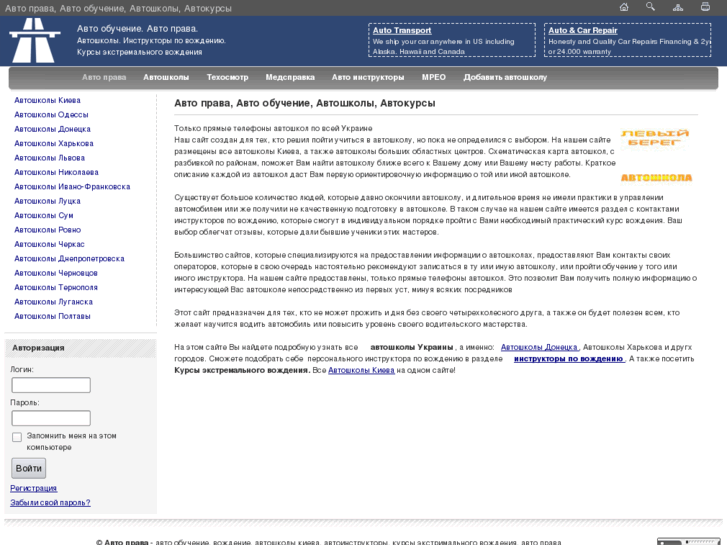The width and height of the screenshot is (727, 545).
Task: Focus the Пароль input field
Action: [51, 418]
